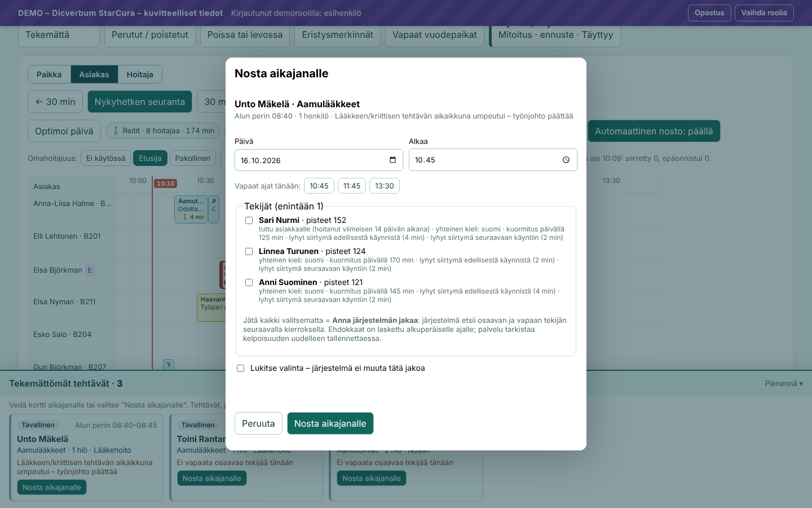This screenshot has height=508, width=812.
Task: Tick the Sari Nurmi checkbox
Action: [249, 220]
